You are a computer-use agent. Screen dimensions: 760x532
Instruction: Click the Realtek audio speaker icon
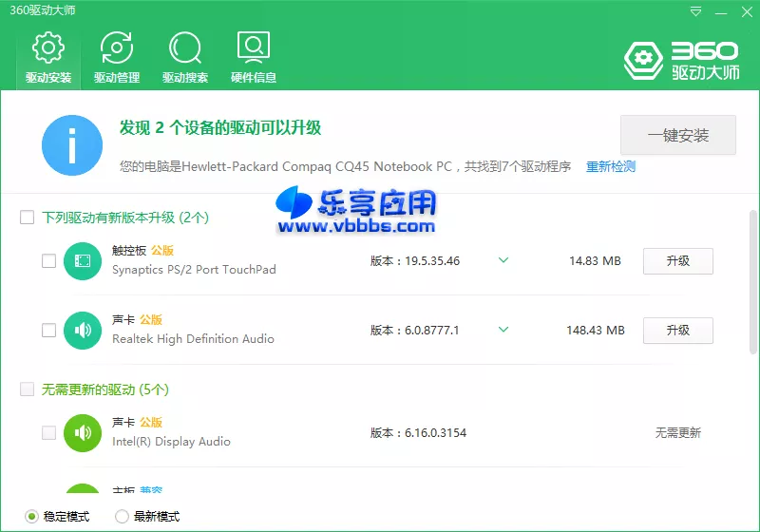tap(83, 331)
